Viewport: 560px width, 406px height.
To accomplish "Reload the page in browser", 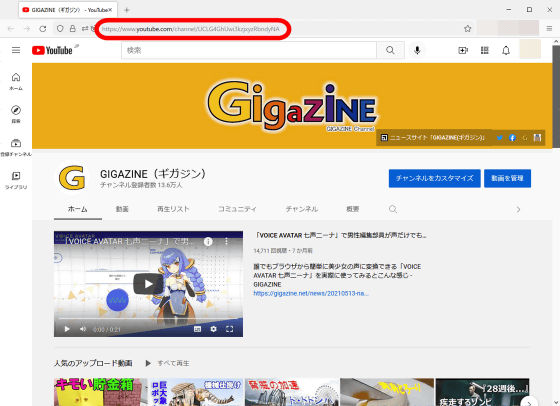I will (x=42, y=29).
